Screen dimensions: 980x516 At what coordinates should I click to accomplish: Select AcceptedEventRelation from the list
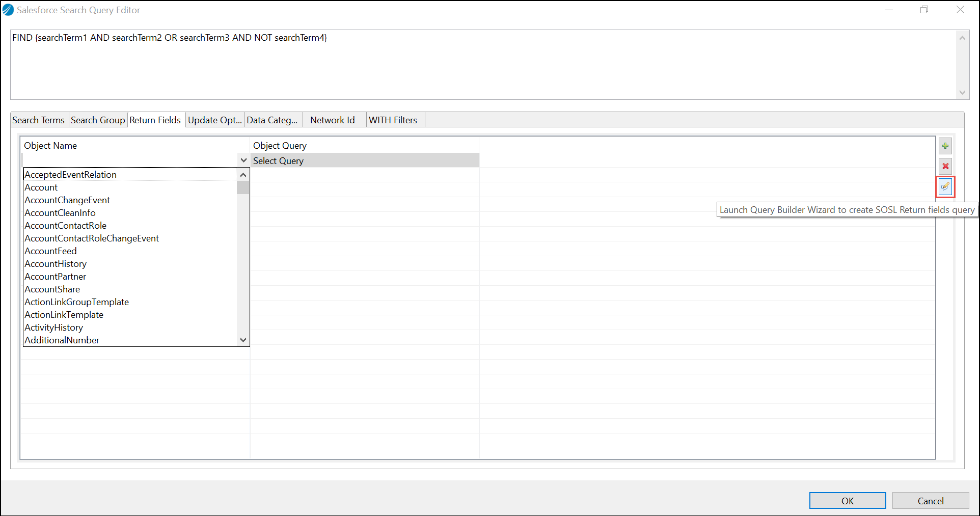(130, 175)
